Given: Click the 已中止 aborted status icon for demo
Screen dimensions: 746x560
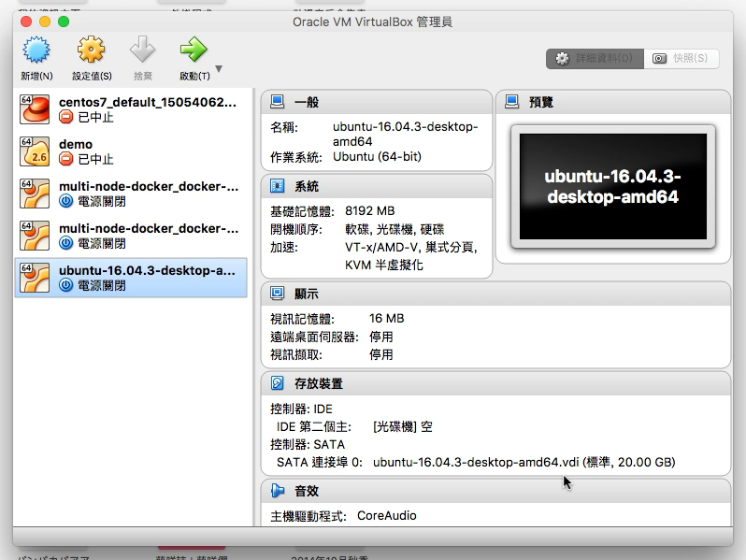Looking at the screenshot, I should coord(65,159).
